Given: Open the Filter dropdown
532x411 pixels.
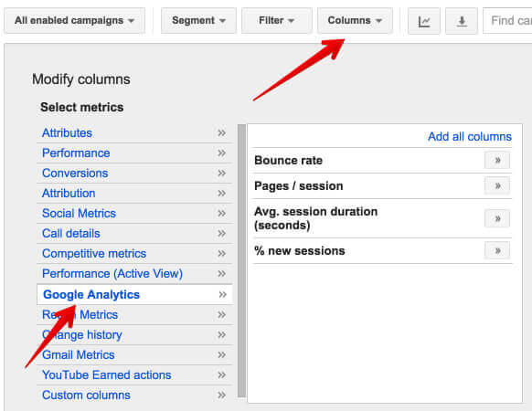Looking at the screenshot, I should click(276, 21).
